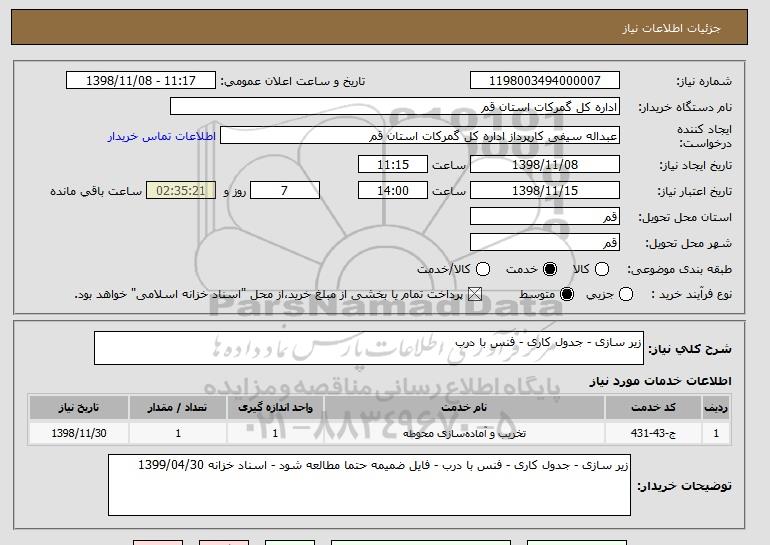Click the buyer notes text area
The width and height of the screenshot is (770, 545).
point(369,485)
